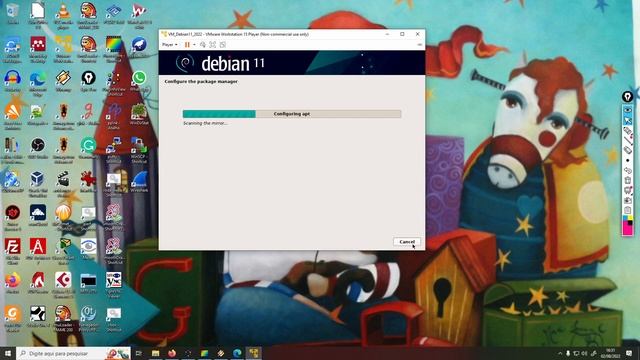Viewport: 640px width, 360px height.
Task: Click the Configuring apt progress bar
Action: pyautogui.click(x=292, y=114)
